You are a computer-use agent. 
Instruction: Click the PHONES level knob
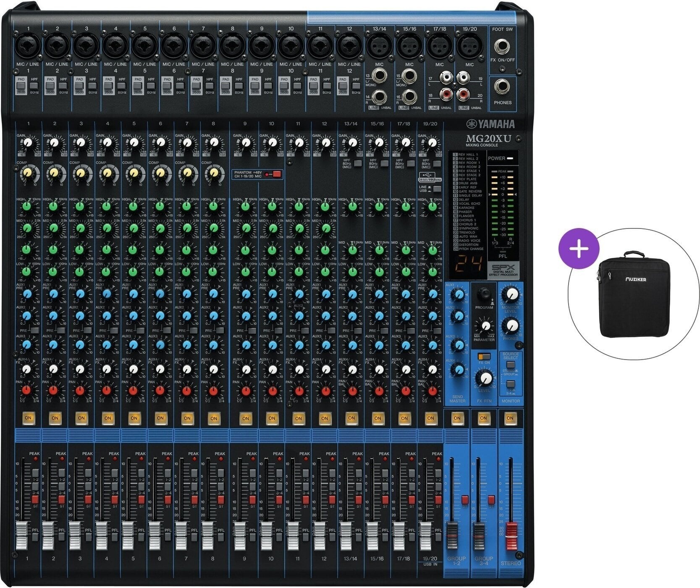[x=510, y=325]
